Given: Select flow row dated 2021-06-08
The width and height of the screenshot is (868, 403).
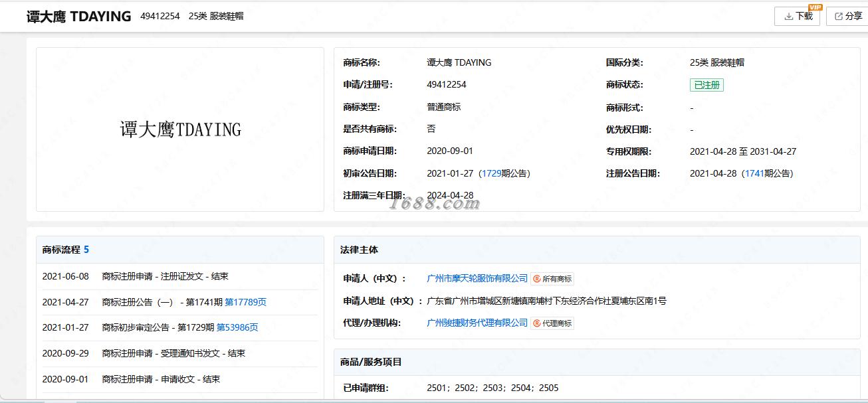Looking at the screenshot, I should click(x=180, y=276).
